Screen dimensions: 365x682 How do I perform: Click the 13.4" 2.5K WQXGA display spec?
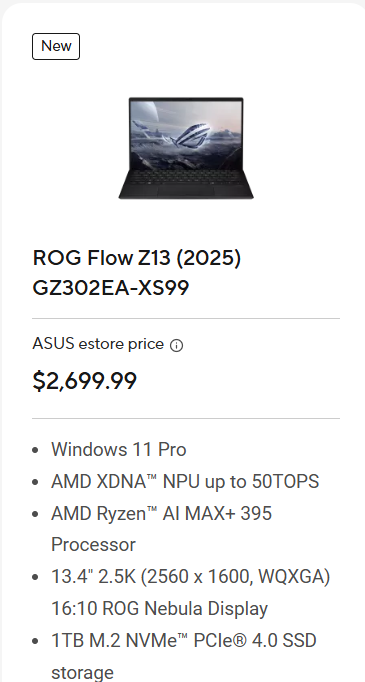tap(191, 577)
